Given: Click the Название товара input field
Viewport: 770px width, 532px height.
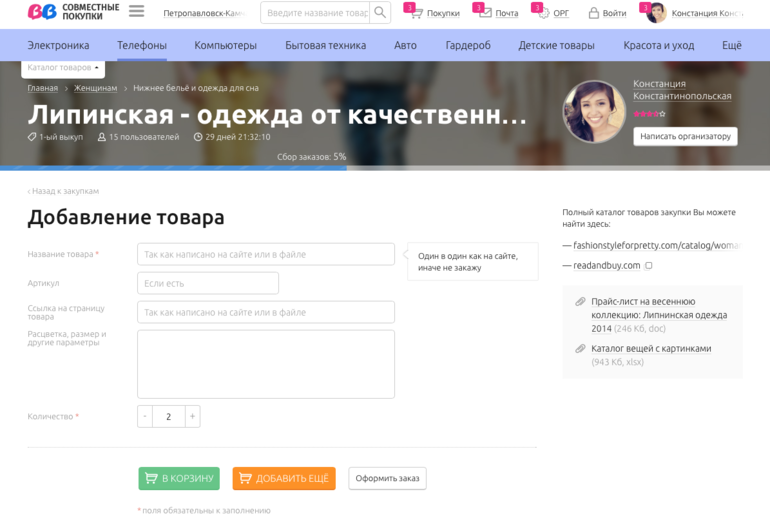Looking at the screenshot, I should click(266, 254).
